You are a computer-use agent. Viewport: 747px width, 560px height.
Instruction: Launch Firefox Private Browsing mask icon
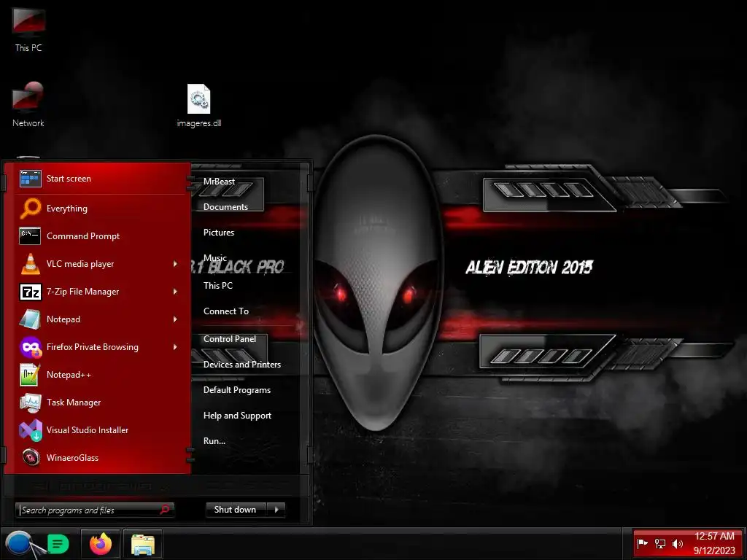[x=31, y=346]
